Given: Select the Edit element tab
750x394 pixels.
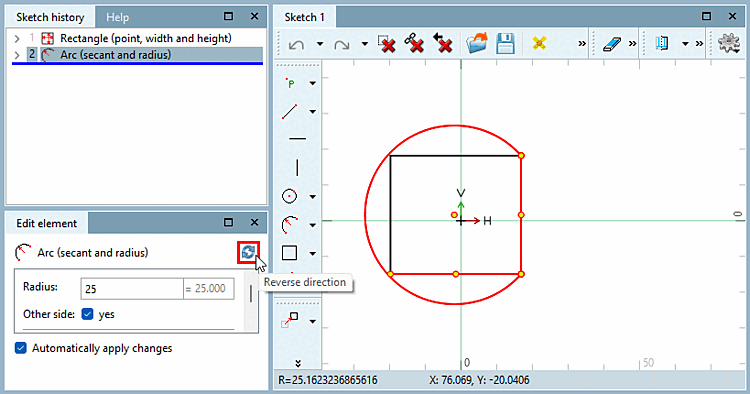Looking at the screenshot, I should (x=46, y=223).
